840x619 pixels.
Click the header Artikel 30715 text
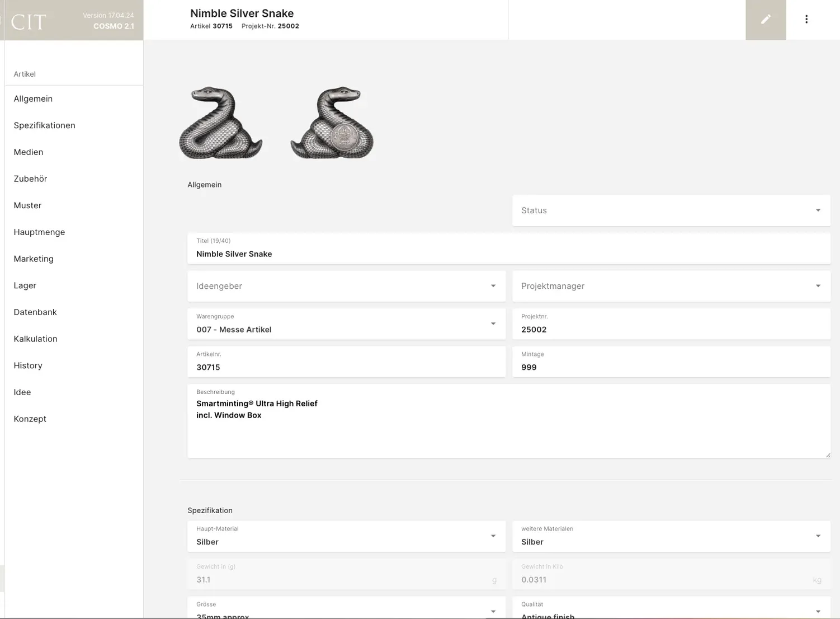[211, 26]
